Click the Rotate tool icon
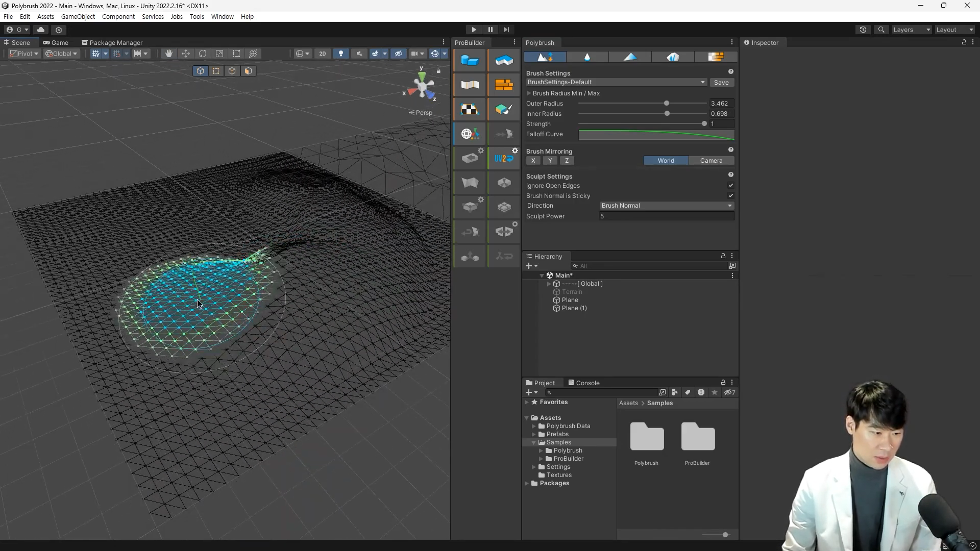Image resolution: width=980 pixels, height=551 pixels. (x=203, y=54)
